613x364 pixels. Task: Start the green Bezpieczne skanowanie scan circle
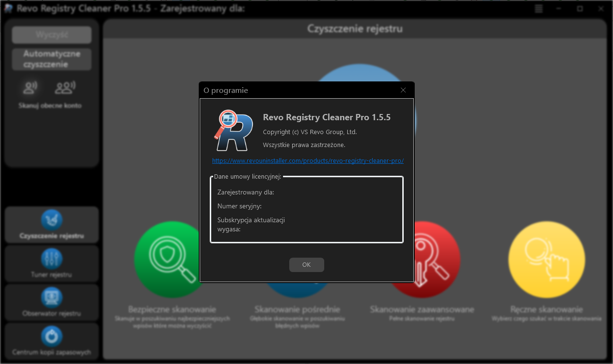point(168,260)
